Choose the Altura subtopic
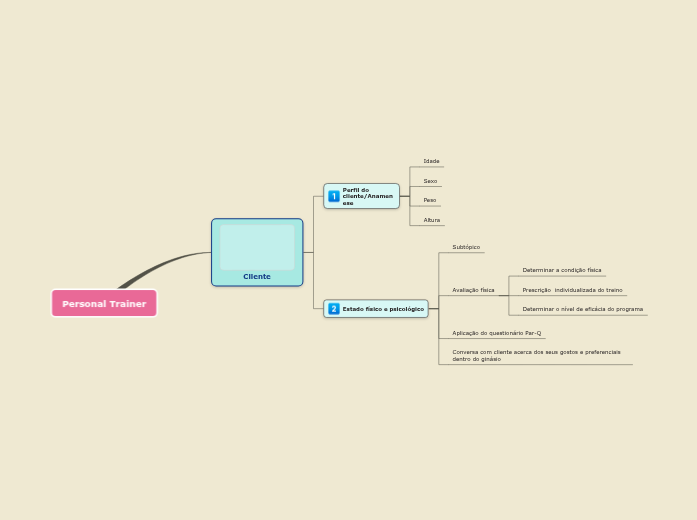The width and height of the screenshot is (697, 520). pos(431,220)
